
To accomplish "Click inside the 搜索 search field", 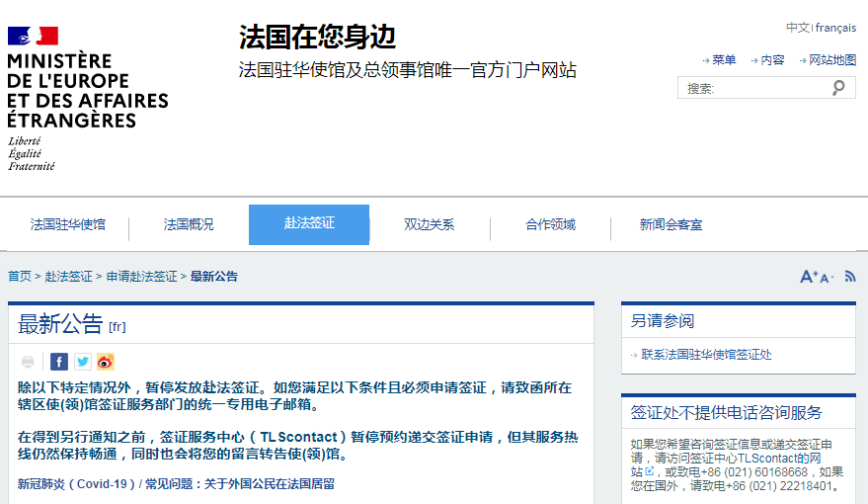I will click(752, 88).
